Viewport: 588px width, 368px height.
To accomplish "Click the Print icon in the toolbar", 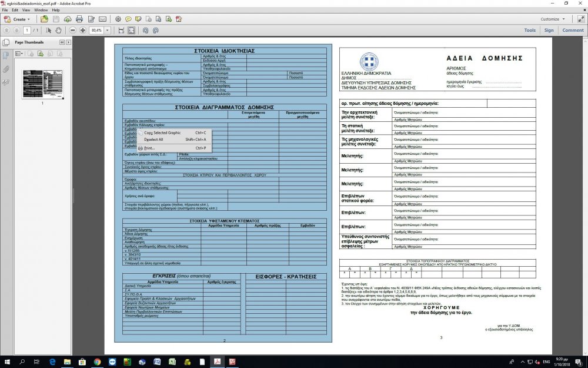I will [79, 19].
